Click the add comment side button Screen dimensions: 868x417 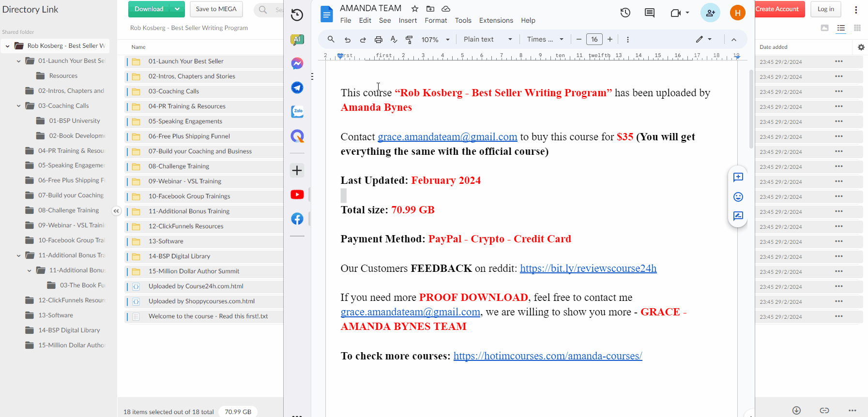[x=738, y=177]
